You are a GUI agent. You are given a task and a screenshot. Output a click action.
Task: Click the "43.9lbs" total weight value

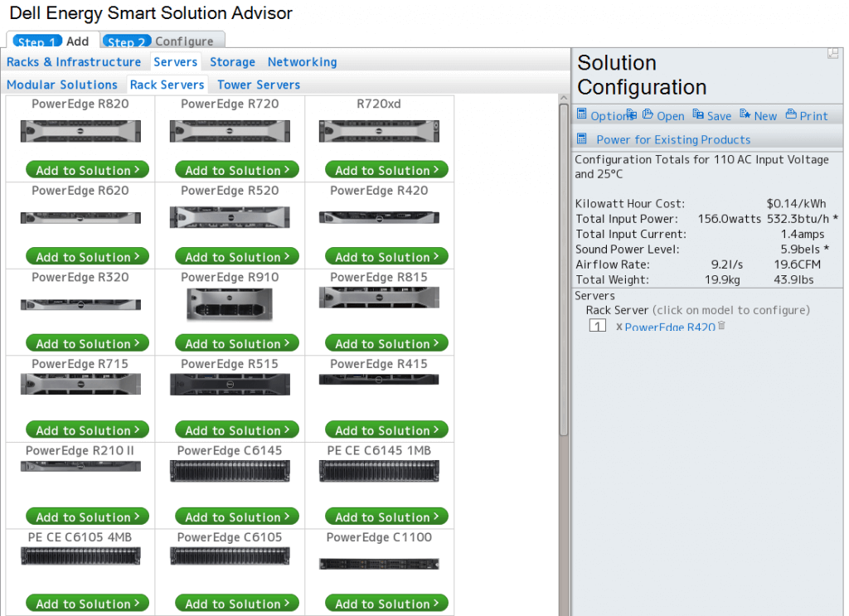(793, 279)
